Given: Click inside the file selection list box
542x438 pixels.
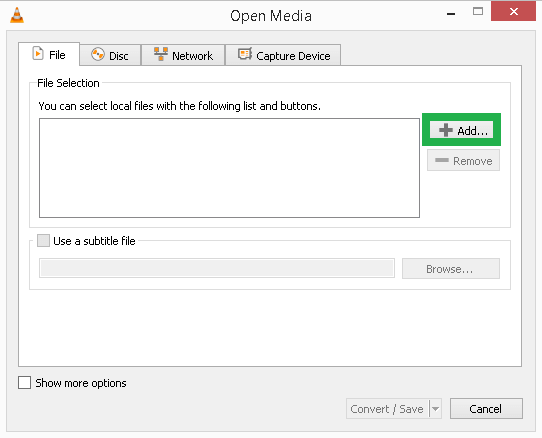Looking at the screenshot, I should [x=230, y=168].
